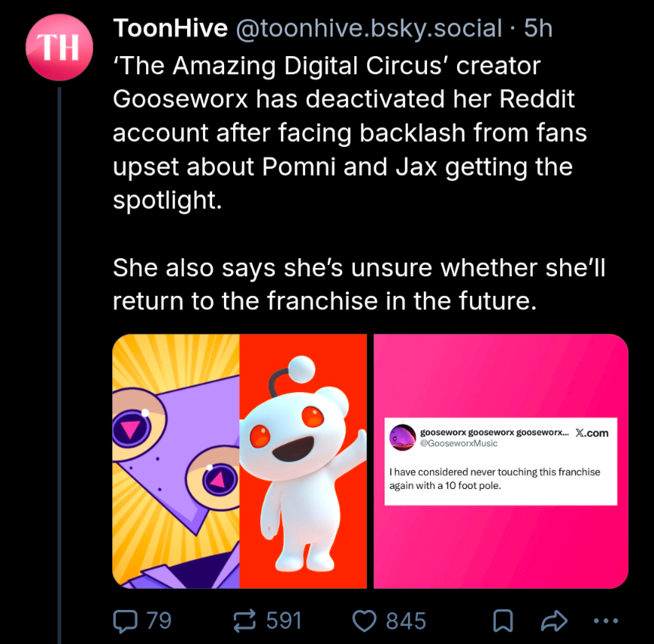
Task: Click the 5h post timestamp
Action: [x=538, y=29]
